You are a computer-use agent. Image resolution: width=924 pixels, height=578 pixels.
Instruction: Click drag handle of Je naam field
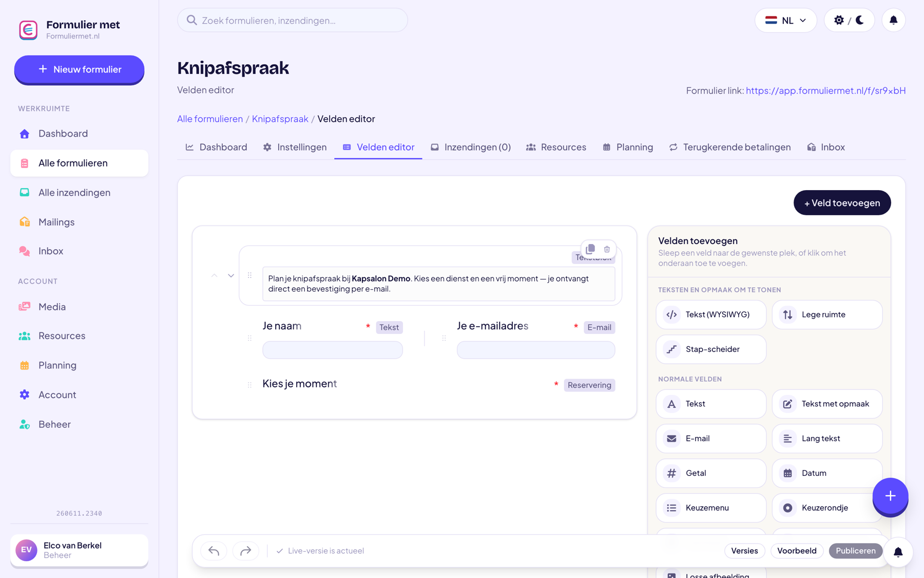tap(249, 338)
